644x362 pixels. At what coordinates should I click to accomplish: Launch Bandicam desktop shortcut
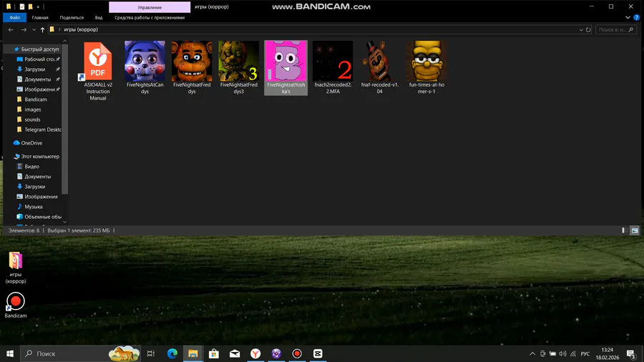pos(16,305)
